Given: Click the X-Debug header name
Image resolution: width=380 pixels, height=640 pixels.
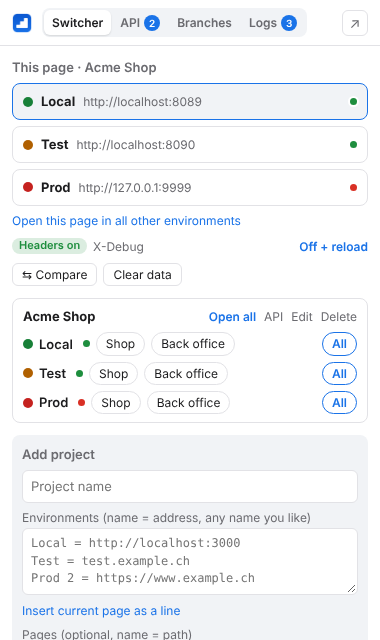Looking at the screenshot, I should point(118,247).
